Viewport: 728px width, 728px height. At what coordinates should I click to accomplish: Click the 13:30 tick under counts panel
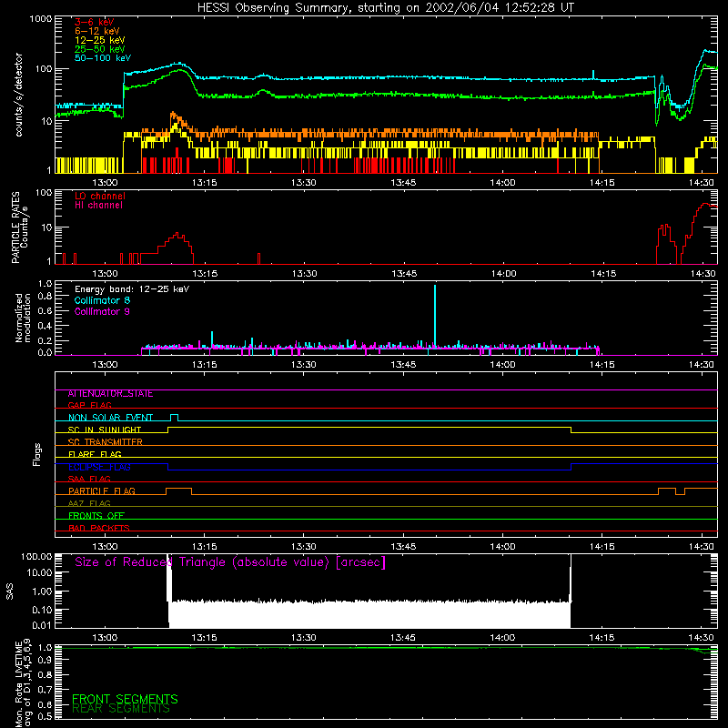tap(304, 183)
